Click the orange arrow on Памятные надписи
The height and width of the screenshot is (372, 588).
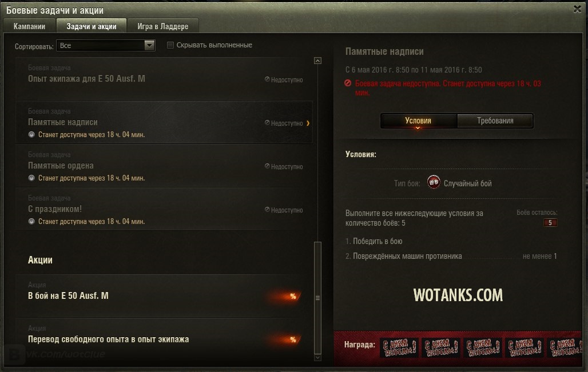(x=308, y=123)
